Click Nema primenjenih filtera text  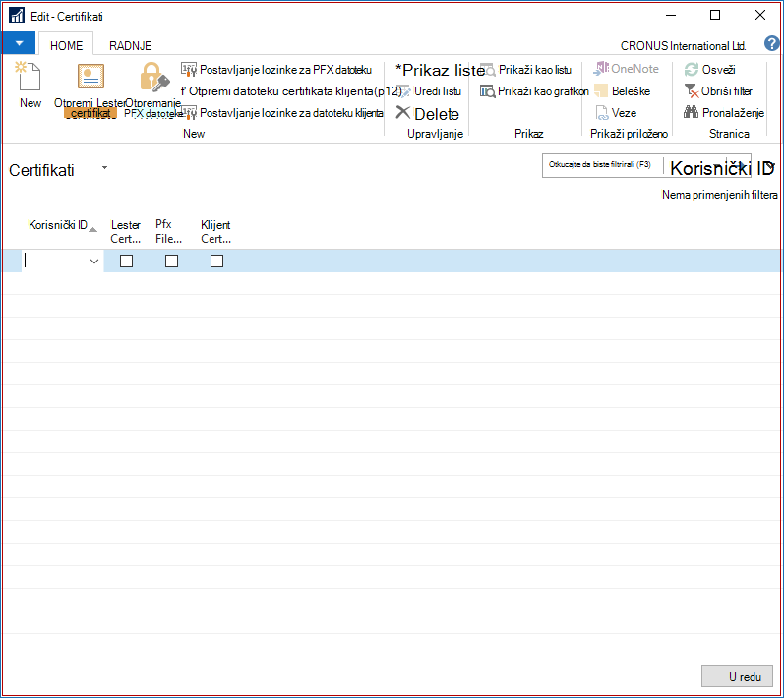point(719,195)
